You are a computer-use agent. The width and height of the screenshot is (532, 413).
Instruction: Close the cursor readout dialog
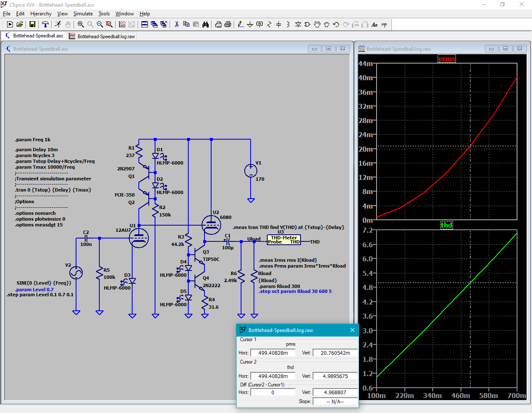[352, 330]
